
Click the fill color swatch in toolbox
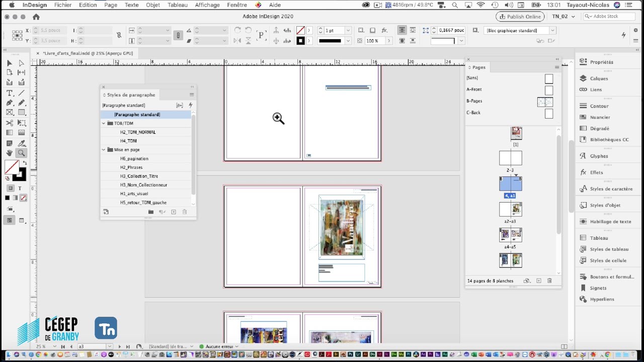pyautogui.click(x=11, y=167)
